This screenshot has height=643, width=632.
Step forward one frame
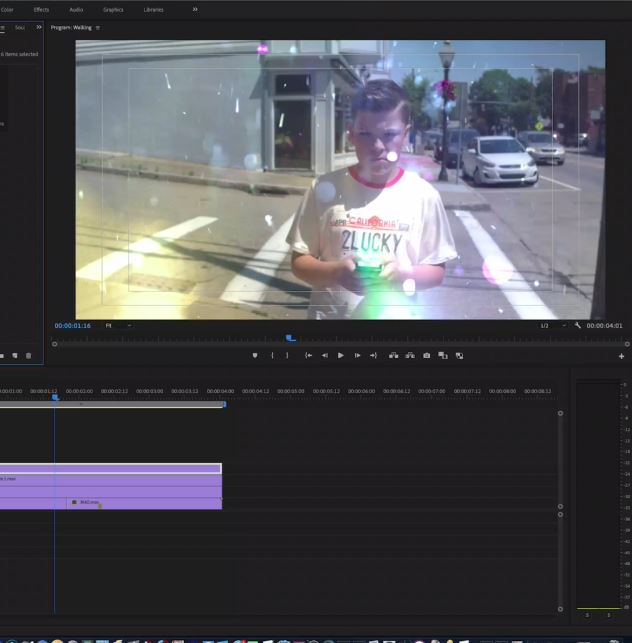click(357, 355)
